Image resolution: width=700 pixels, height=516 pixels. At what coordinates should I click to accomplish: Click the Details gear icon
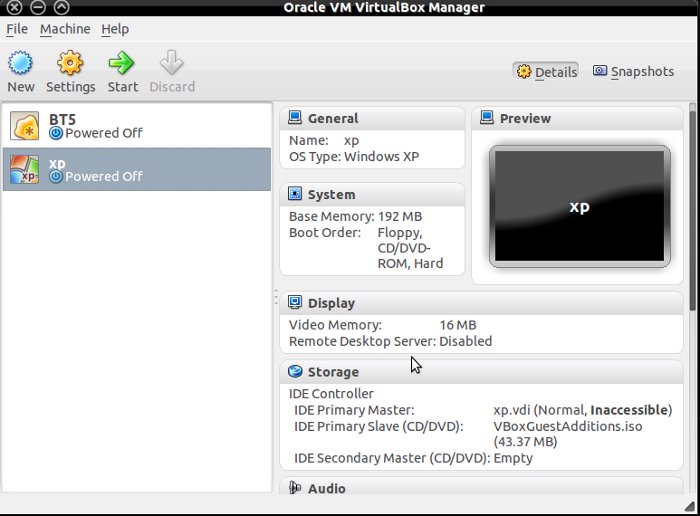pyautogui.click(x=524, y=71)
